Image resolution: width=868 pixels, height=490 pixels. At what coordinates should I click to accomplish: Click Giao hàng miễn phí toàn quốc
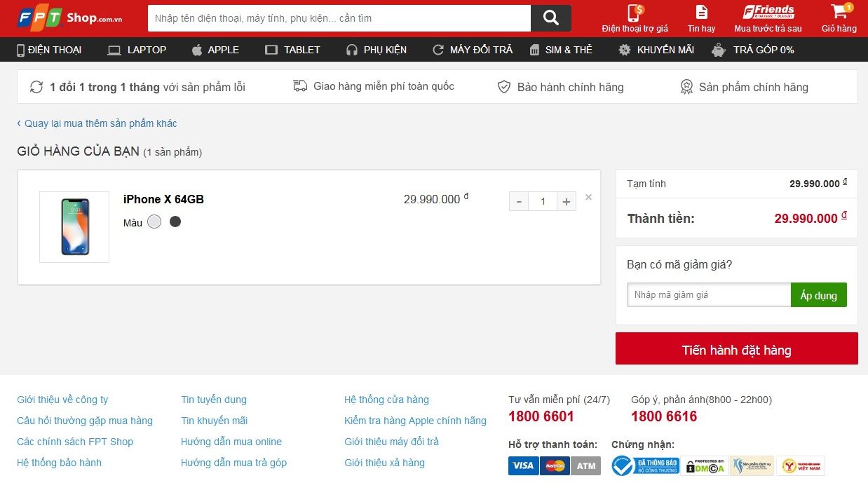tap(374, 86)
